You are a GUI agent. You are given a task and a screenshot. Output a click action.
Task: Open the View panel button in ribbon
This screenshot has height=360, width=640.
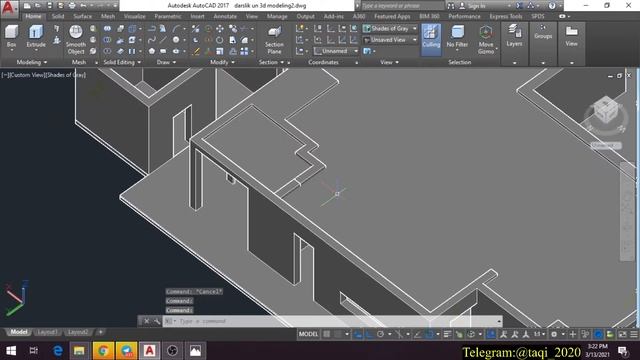click(571, 36)
